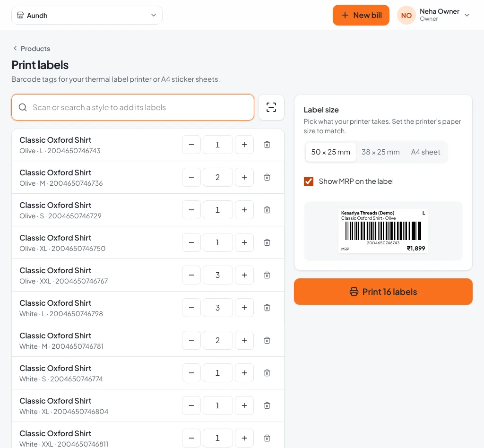
Task: Click Print 16 labels button
Action: [383, 292]
